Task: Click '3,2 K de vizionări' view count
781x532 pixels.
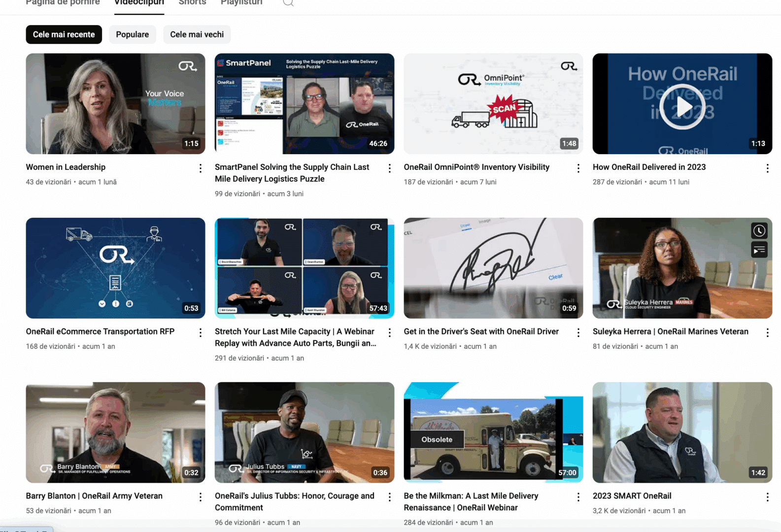Action: (x=619, y=511)
